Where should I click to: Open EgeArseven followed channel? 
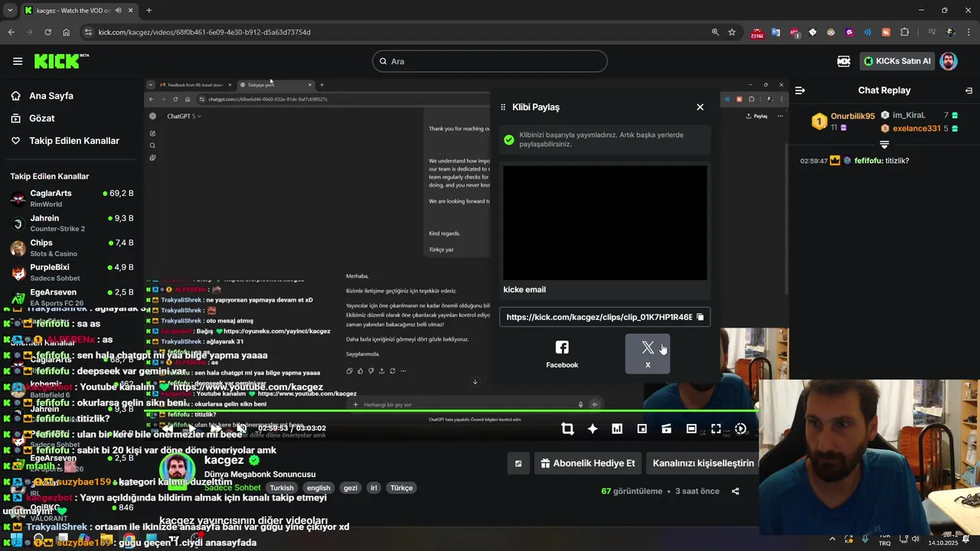tap(72, 296)
